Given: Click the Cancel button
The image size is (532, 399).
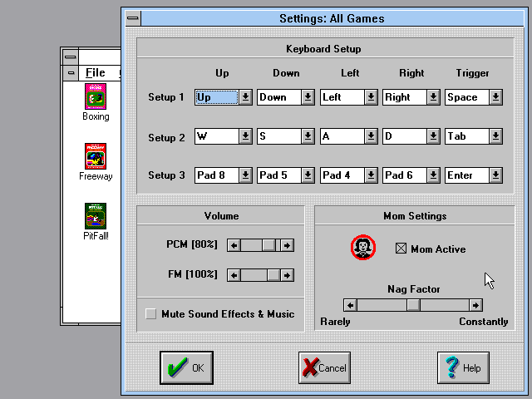Looking at the screenshot, I should click(x=323, y=367).
